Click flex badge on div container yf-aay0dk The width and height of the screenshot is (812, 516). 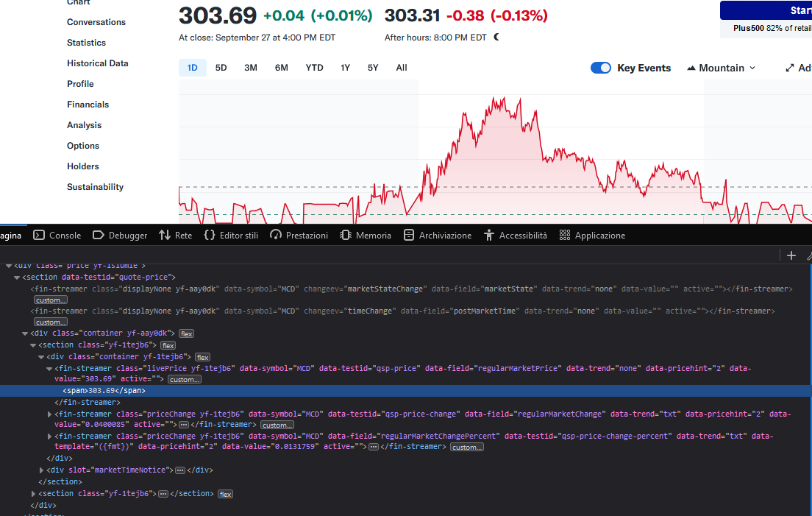click(x=186, y=334)
